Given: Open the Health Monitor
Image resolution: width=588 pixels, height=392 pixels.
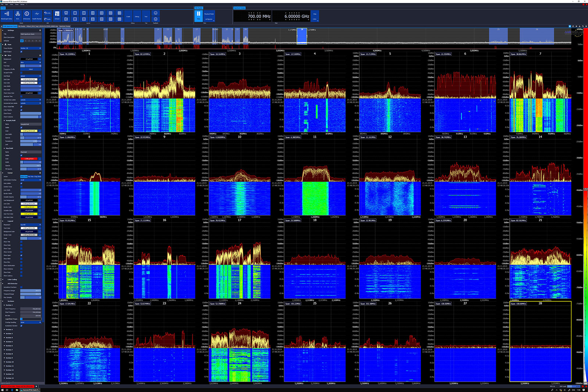Looking at the screenshot, I should (37, 16).
